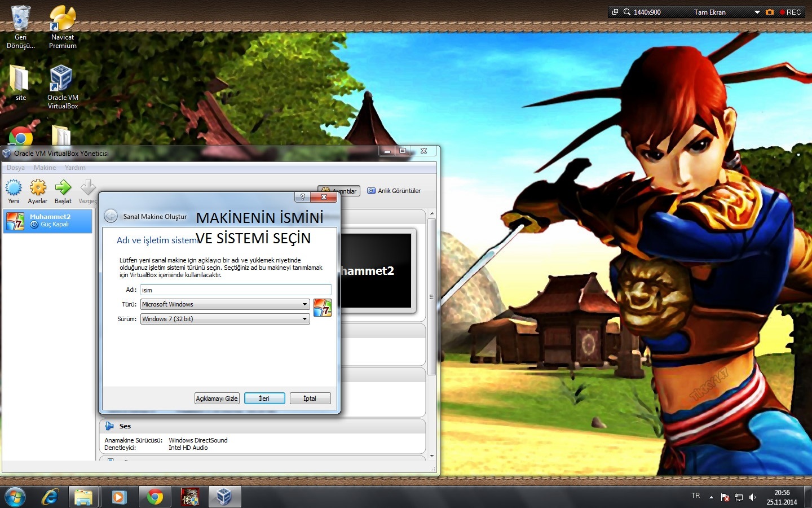Click the help question mark on the dialog
Image resolution: width=812 pixels, height=508 pixels.
point(303,197)
